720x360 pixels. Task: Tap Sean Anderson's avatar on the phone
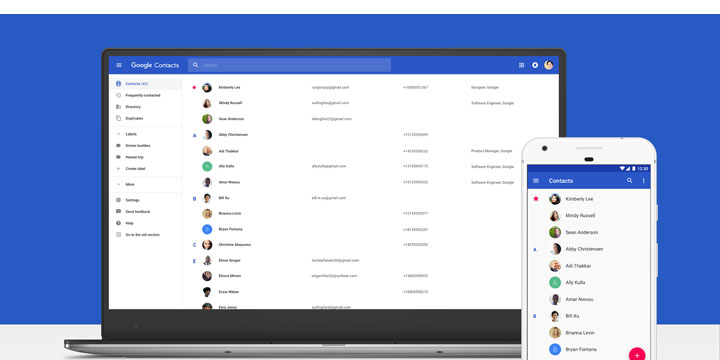555,232
